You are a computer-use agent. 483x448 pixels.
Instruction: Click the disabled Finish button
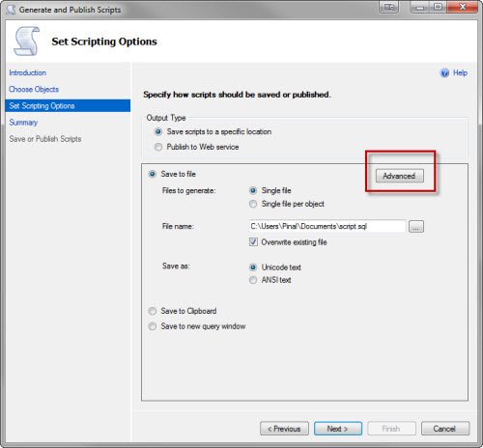pyautogui.click(x=391, y=429)
